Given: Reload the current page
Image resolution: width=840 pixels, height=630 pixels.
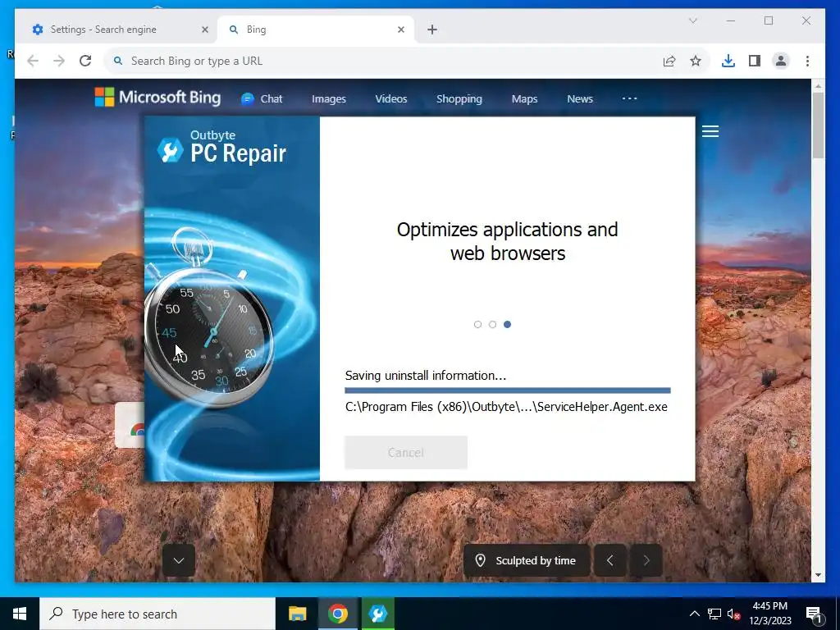Looking at the screenshot, I should (x=85, y=61).
